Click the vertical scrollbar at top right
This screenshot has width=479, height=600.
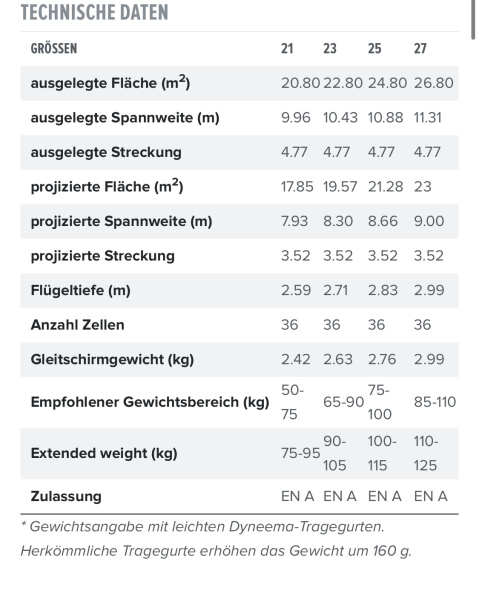(473, 19)
